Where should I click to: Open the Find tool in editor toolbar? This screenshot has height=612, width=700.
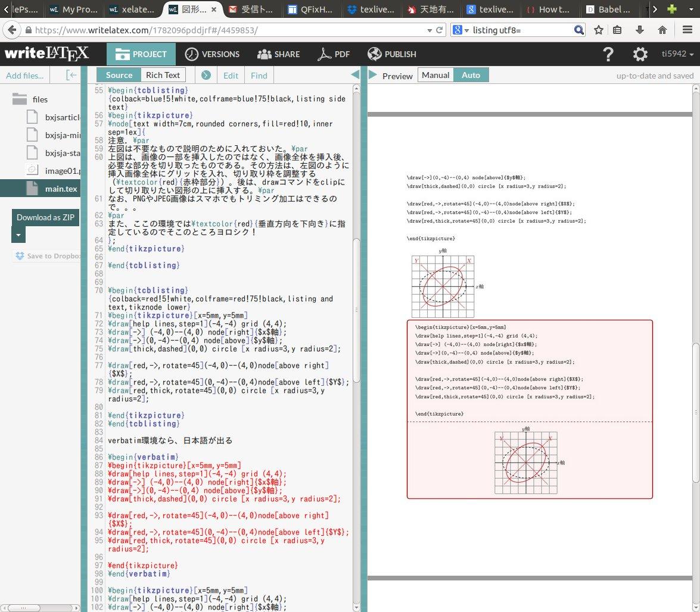point(259,76)
